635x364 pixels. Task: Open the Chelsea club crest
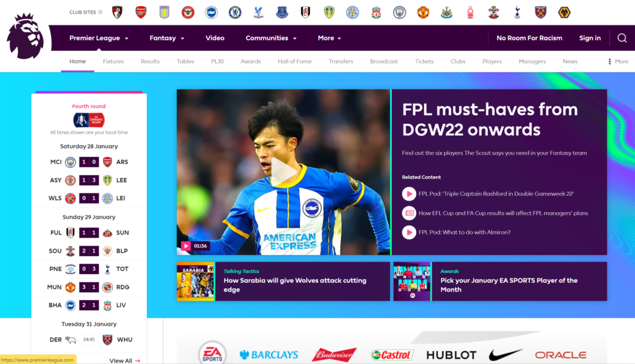[x=235, y=12]
